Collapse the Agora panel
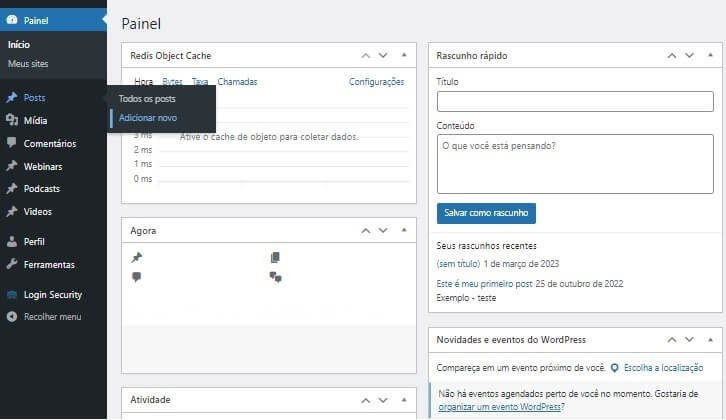Screen dimensions: 726x420 (x=404, y=230)
